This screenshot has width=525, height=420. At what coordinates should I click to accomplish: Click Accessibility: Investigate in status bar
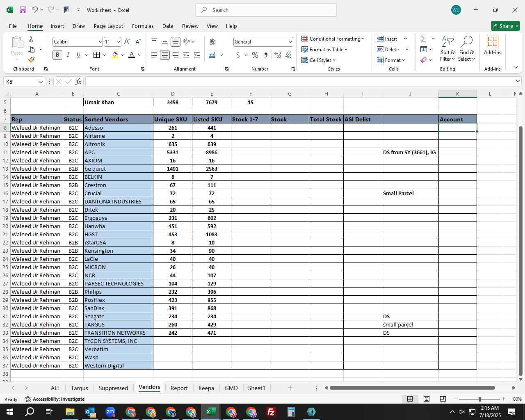pyautogui.click(x=55, y=399)
